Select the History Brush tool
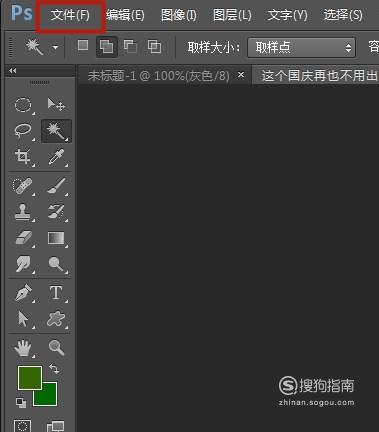 pyautogui.click(x=56, y=212)
